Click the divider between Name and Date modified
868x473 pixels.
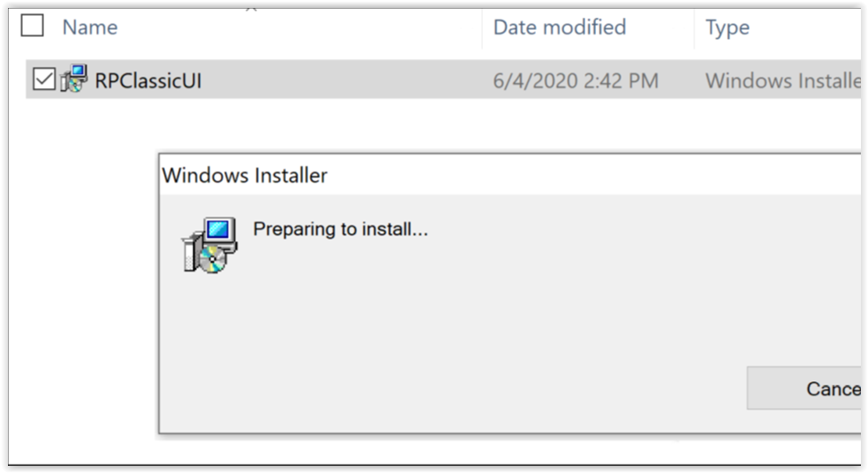(482, 27)
